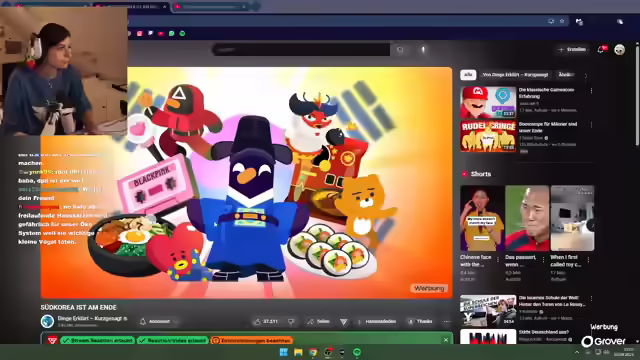Show more filter chips with right arrow

[x=586, y=76]
